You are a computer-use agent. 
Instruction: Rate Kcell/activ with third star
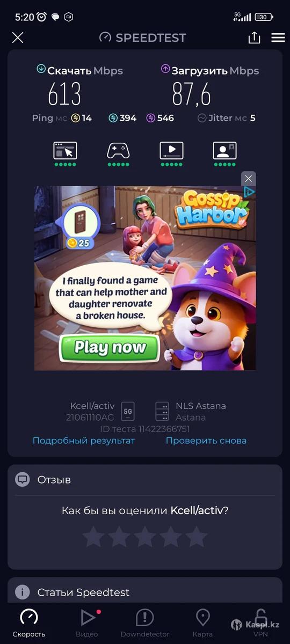pos(144,536)
